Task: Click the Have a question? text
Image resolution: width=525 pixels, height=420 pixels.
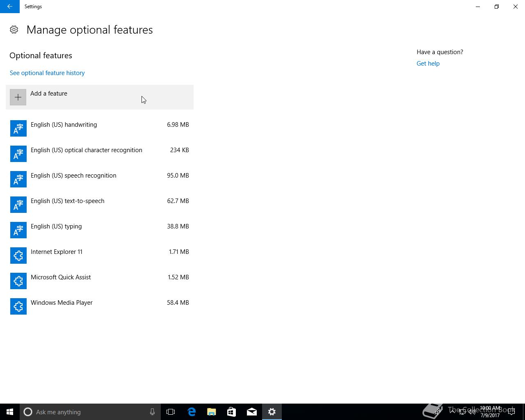Action: pyautogui.click(x=440, y=52)
